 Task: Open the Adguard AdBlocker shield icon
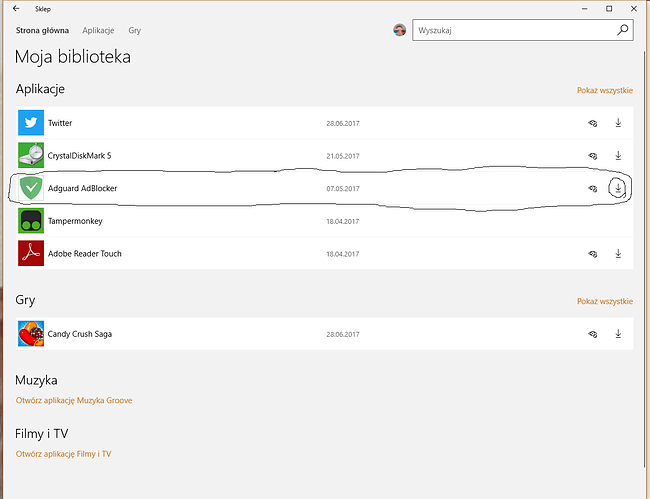31,188
